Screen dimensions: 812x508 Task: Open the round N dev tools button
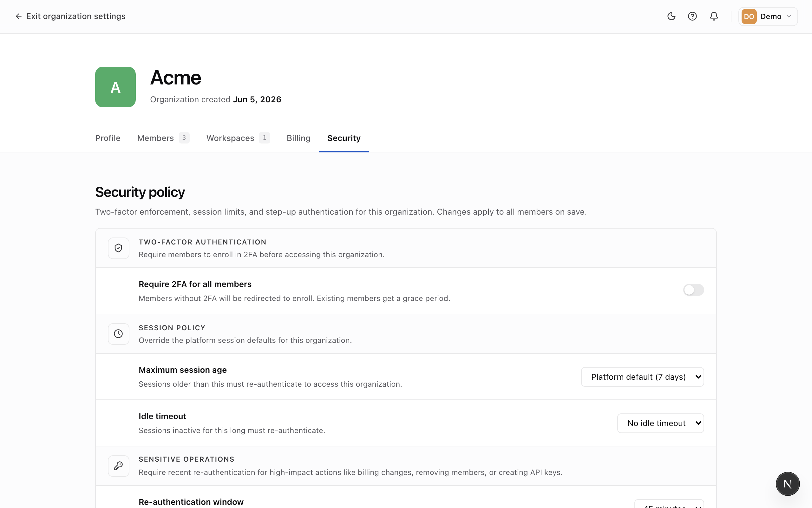pyautogui.click(x=788, y=484)
